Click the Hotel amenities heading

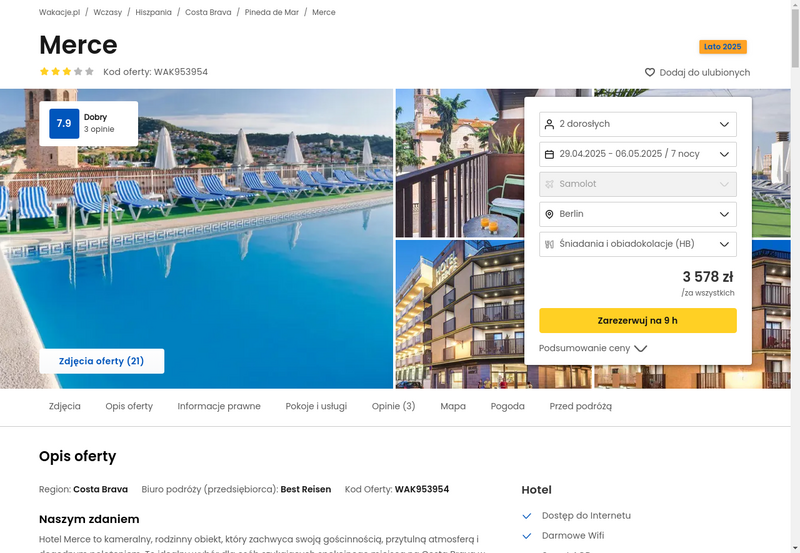[536, 490]
